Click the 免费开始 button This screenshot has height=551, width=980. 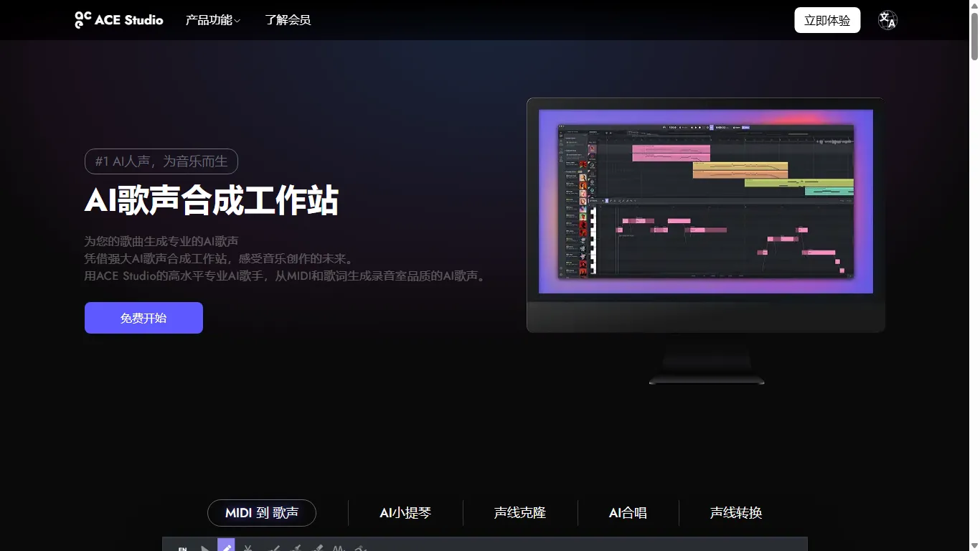click(143, 317)
